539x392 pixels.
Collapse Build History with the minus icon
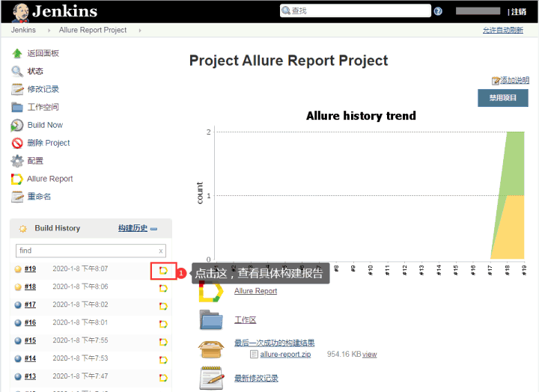154,229
